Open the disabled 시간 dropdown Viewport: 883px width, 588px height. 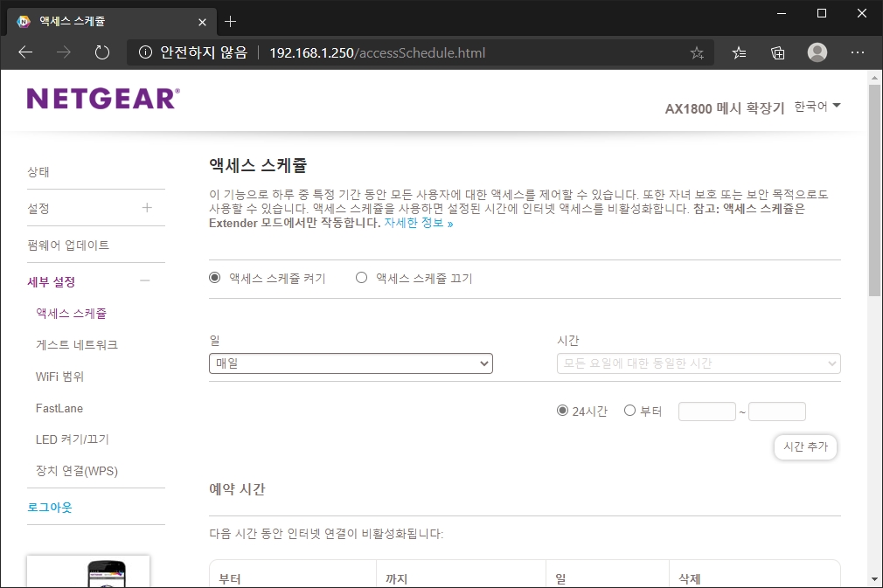(699, 363)
